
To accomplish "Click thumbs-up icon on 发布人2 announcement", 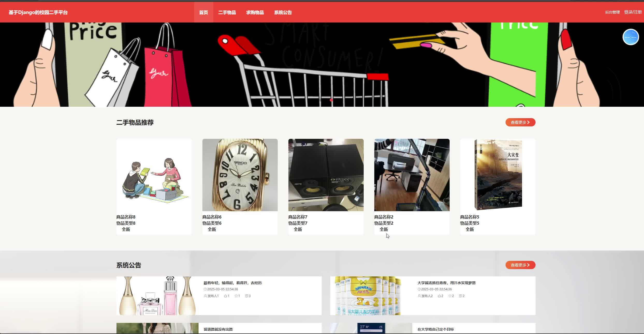I will [439, 296].
